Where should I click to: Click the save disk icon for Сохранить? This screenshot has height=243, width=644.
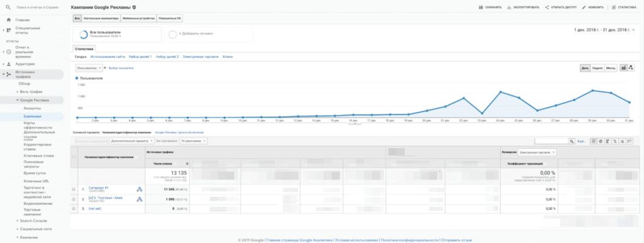point(481,8)
